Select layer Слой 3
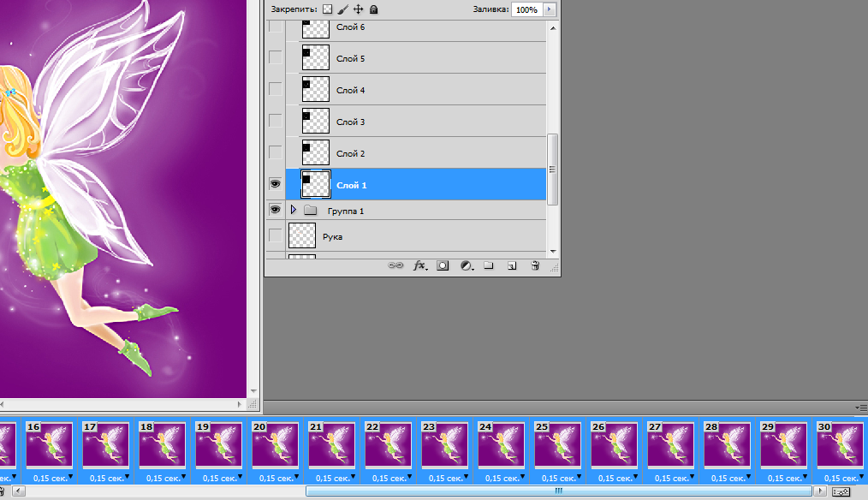868x500 pixels. coord(416,121)
